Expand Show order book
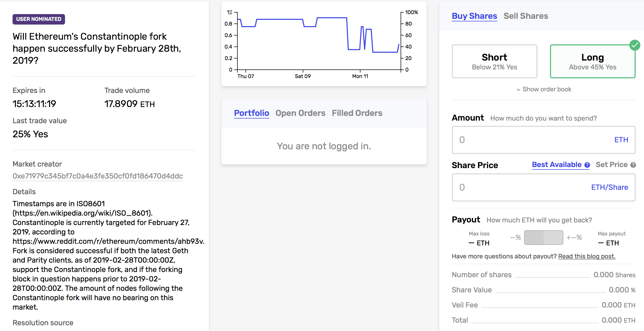The image size is (644, 331). tap(544, 89)
